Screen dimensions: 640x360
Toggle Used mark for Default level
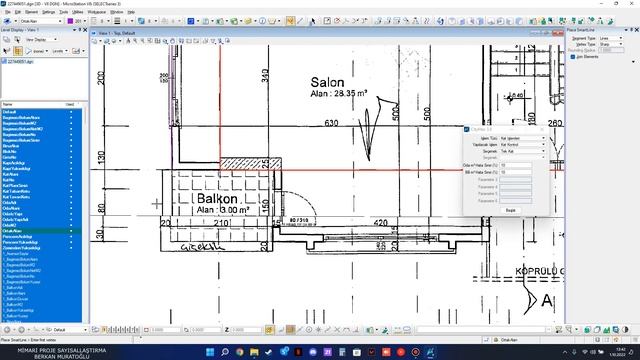(71, 112)
